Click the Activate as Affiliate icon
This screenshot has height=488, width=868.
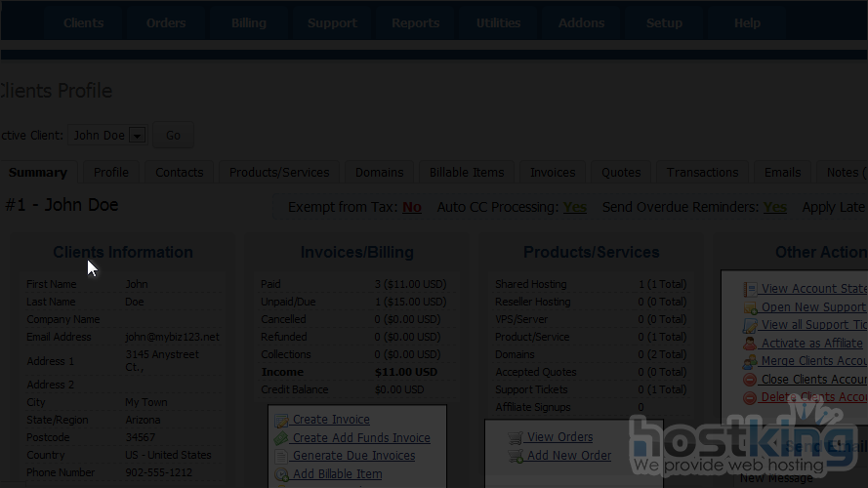(x=750, y=344)
